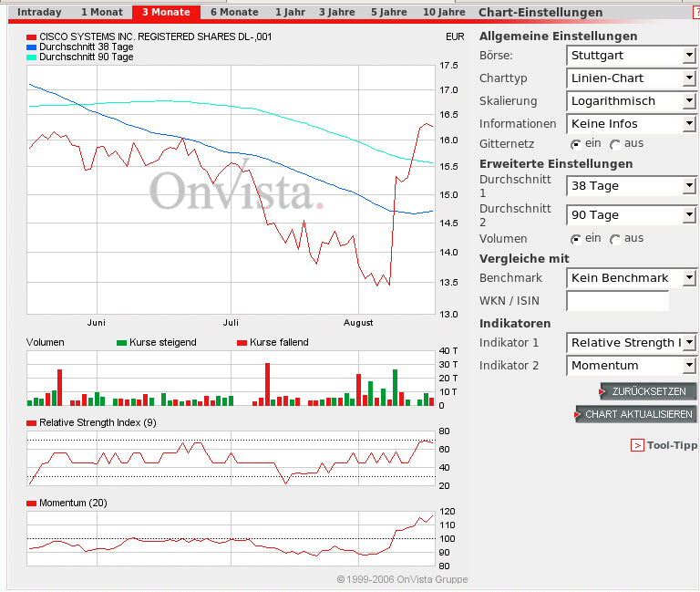
Task: Click the blue Durchschnitt 38 Tage swatch
Action: [31, 47]
